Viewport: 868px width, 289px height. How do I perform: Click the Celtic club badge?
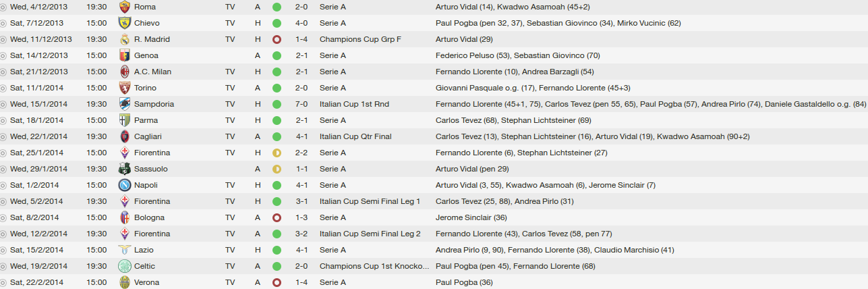point(124,266)
